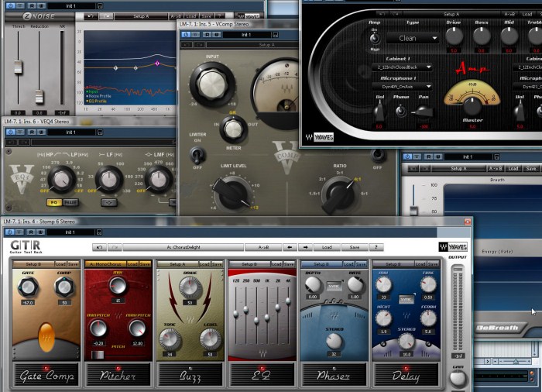Toggle the VComp Limiter on/off switch

197,154
